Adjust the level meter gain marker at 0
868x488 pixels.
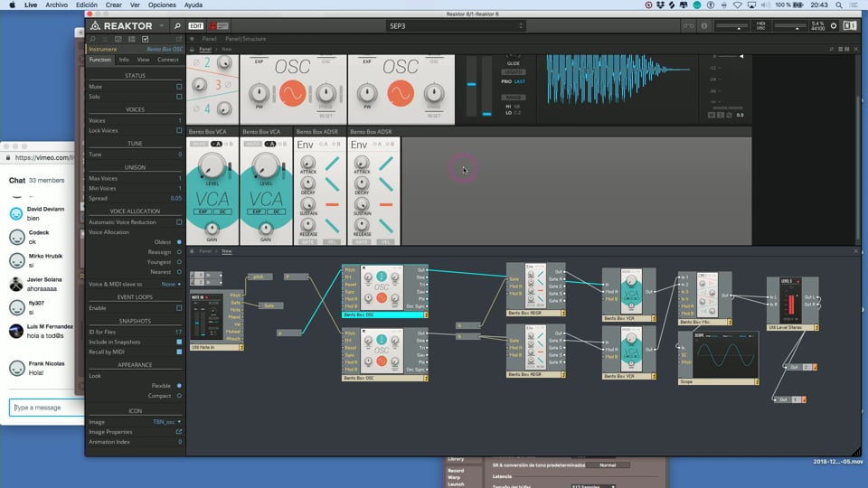tap(741, 56)
